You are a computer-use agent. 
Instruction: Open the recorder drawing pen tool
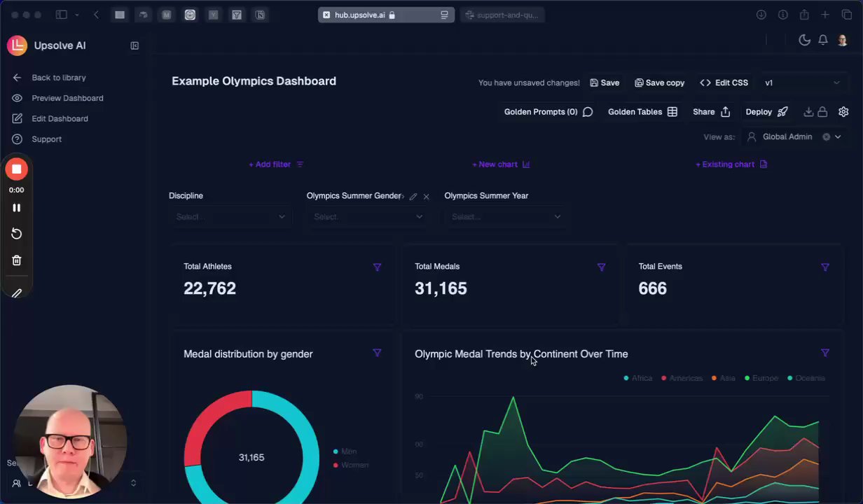coord(17,293)
